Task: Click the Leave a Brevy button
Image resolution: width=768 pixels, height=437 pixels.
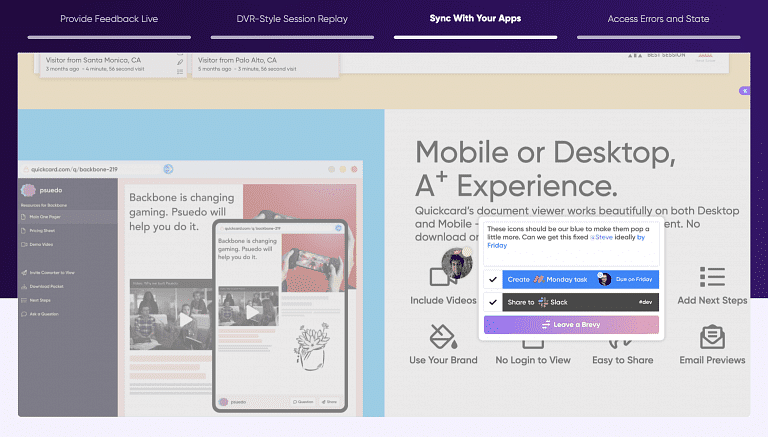Action: pos(571,324)
